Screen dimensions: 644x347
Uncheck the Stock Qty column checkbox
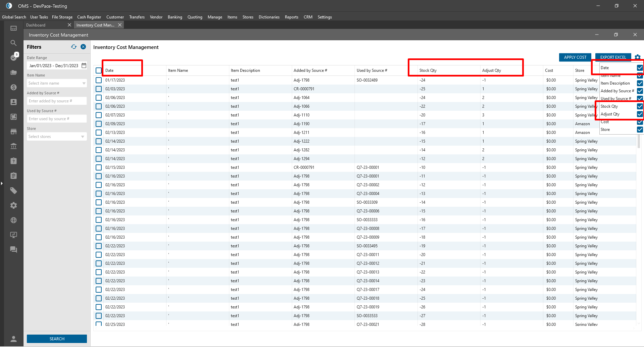click(640, 106)
